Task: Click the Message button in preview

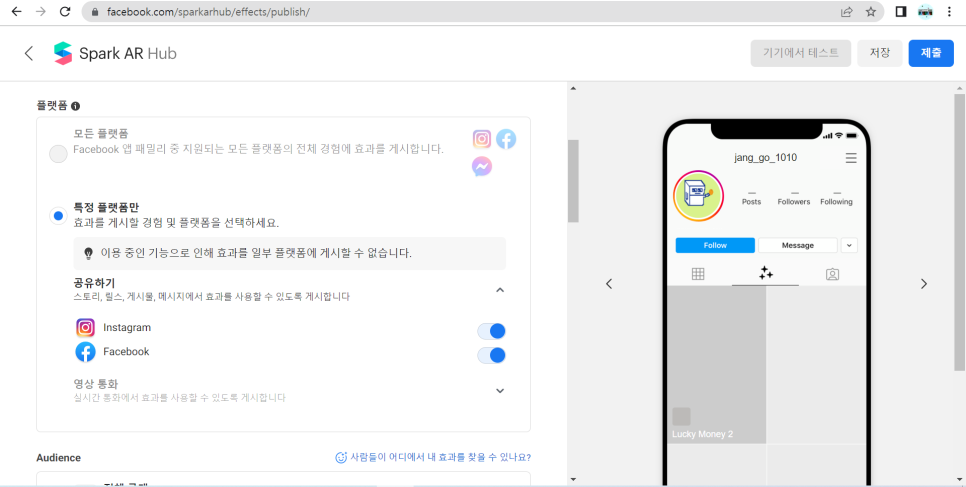Action: coord(798,245)
